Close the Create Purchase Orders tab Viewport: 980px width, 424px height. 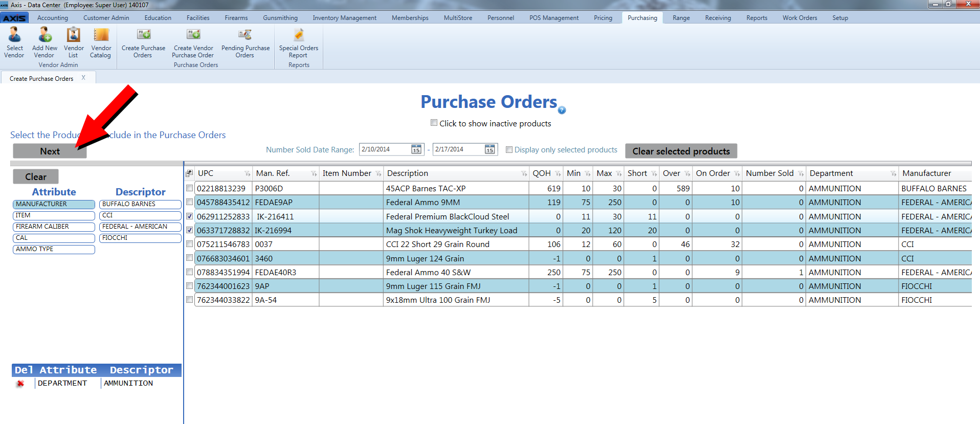83,78
